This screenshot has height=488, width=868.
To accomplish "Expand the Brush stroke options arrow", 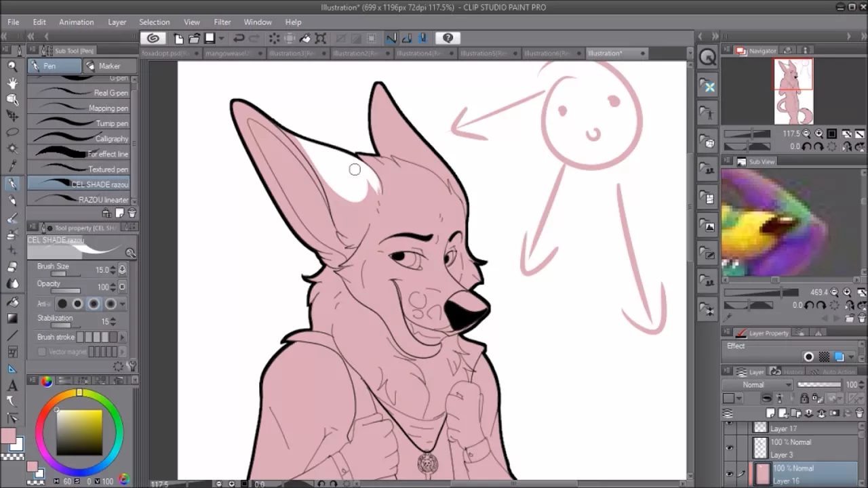I will click(122, 337).
